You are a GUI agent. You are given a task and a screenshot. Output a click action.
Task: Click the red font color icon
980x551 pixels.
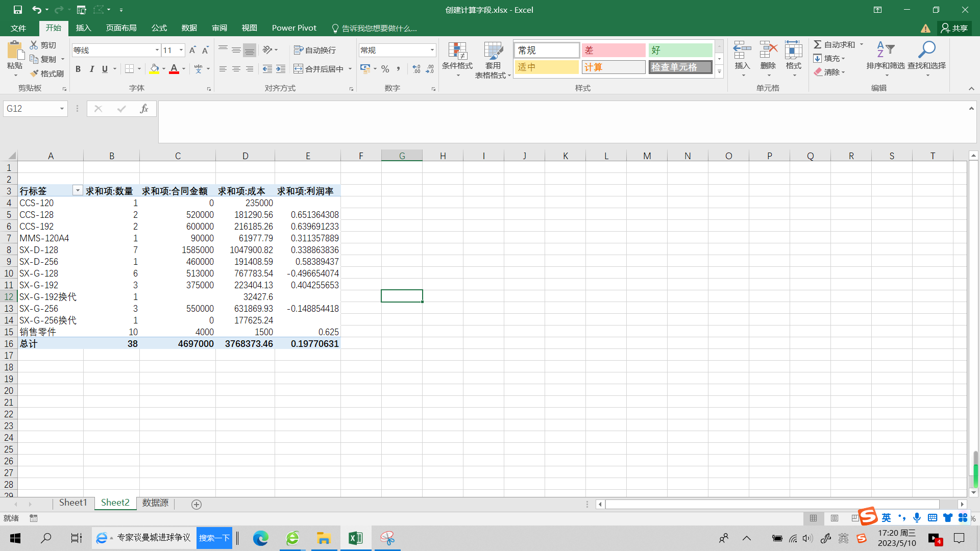click(x=174, y=69)
